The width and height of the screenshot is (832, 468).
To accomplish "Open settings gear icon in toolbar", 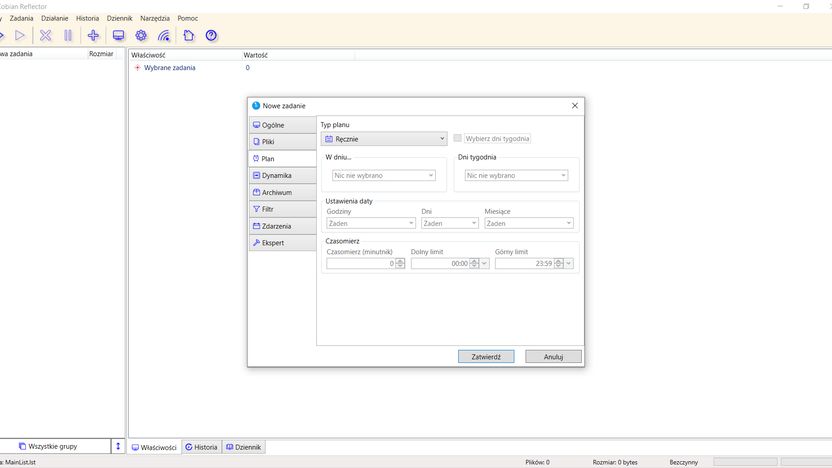I will pyautogui.click(x=141, y=36).
